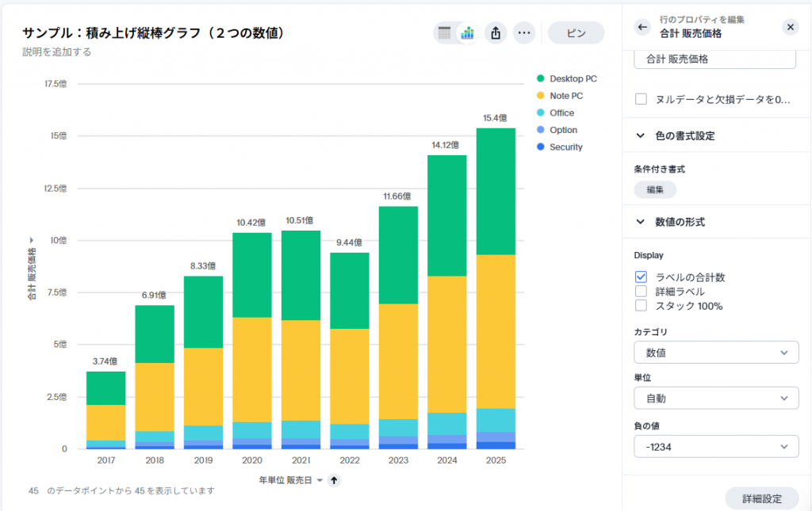The height and width of the screenshot is (511, 812).
Task: Click 編集 under 条件付き書式
Action: coord(655,189)
